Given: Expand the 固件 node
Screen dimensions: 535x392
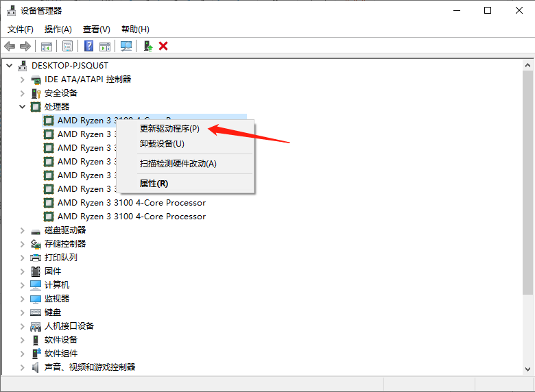Looking at the screenshot, I should point(23,271).
